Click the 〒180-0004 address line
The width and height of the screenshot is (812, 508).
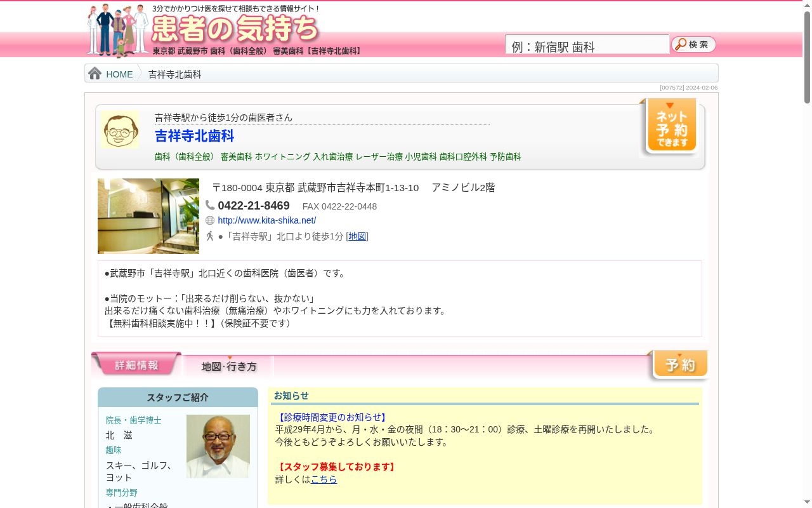(x=353, y=187)
